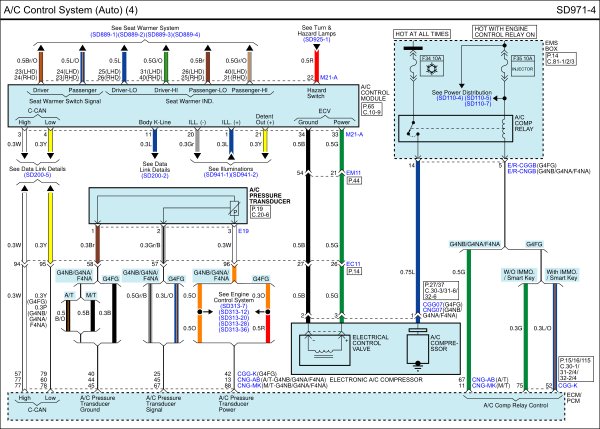Open the SD941-1 illuminations link
Image resolution: width=600 pixels, height=429 pixels.
pyautogui.click(x=217, y=175)
